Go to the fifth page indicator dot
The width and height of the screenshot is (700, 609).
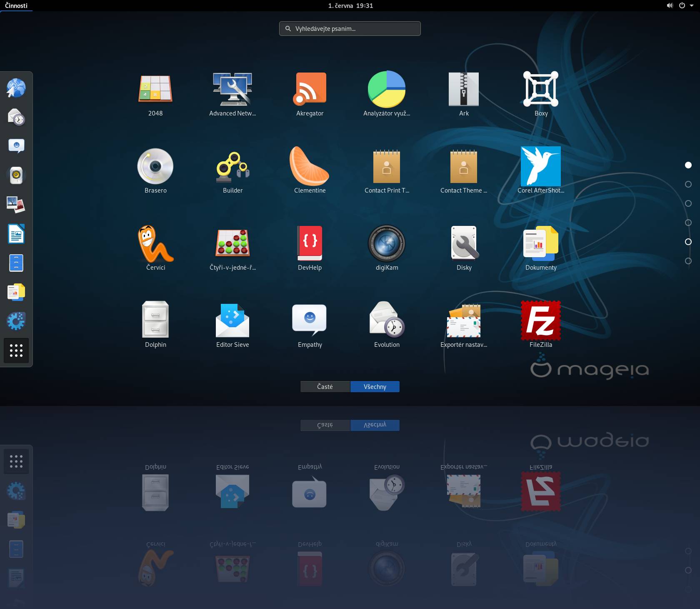coord(688,242)
